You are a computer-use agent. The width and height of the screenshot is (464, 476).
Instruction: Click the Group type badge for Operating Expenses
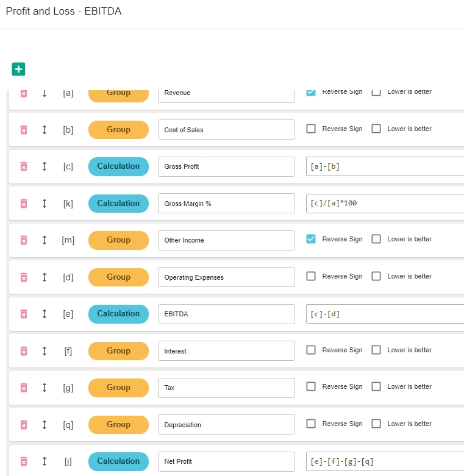click(x=118, y=277)
